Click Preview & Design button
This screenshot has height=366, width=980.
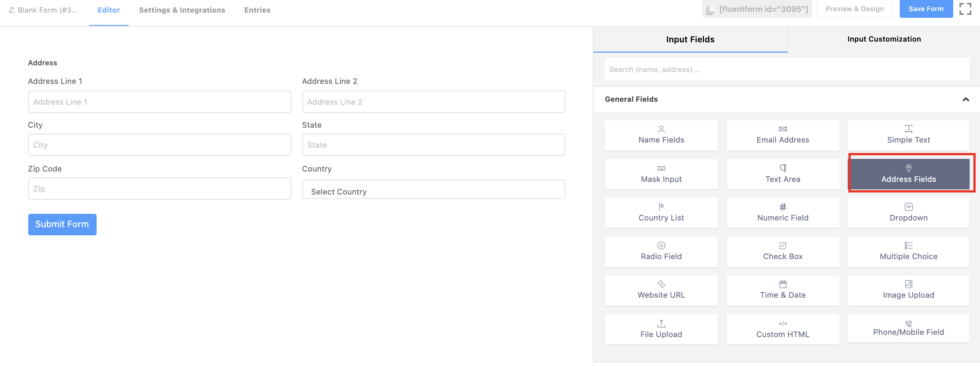[854, 9]
